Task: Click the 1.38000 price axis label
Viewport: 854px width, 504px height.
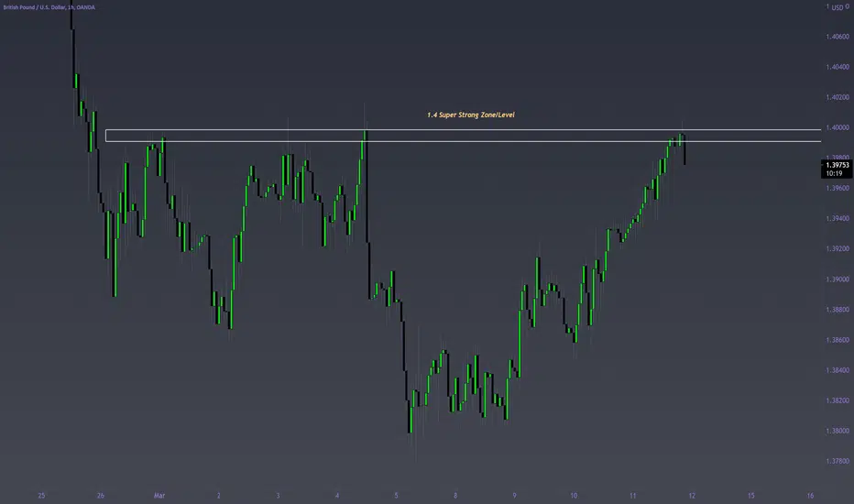Action: coord(838,431)
